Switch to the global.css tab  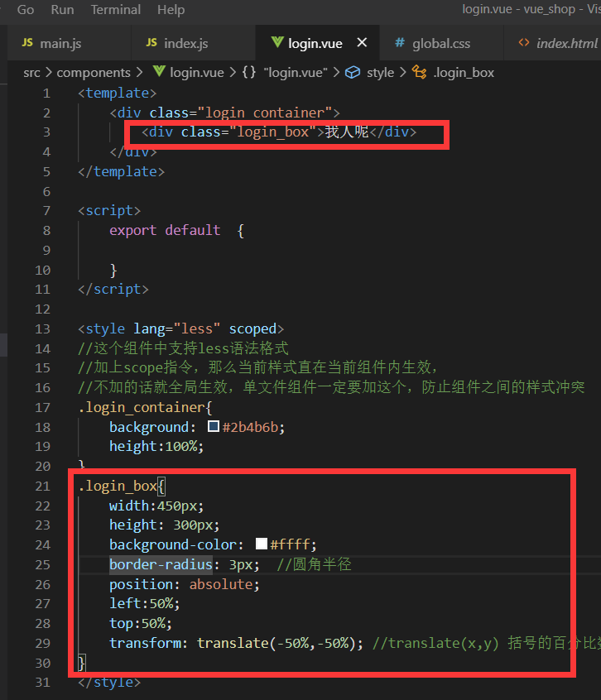point(441,43)
